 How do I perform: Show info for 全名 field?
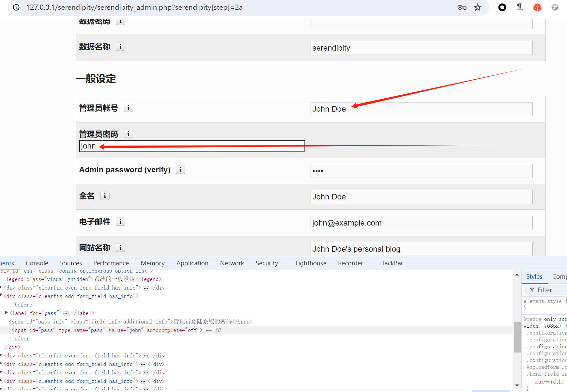(105, 196)
